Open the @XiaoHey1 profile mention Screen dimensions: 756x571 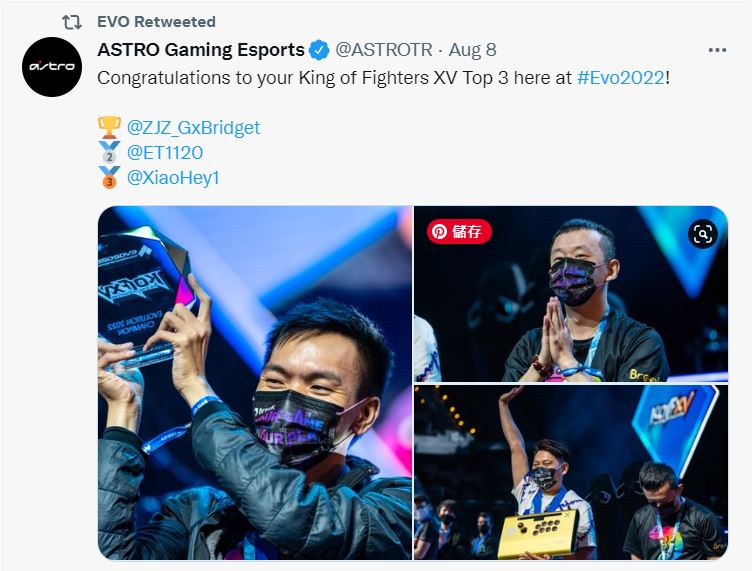click(x=173, y=177)
